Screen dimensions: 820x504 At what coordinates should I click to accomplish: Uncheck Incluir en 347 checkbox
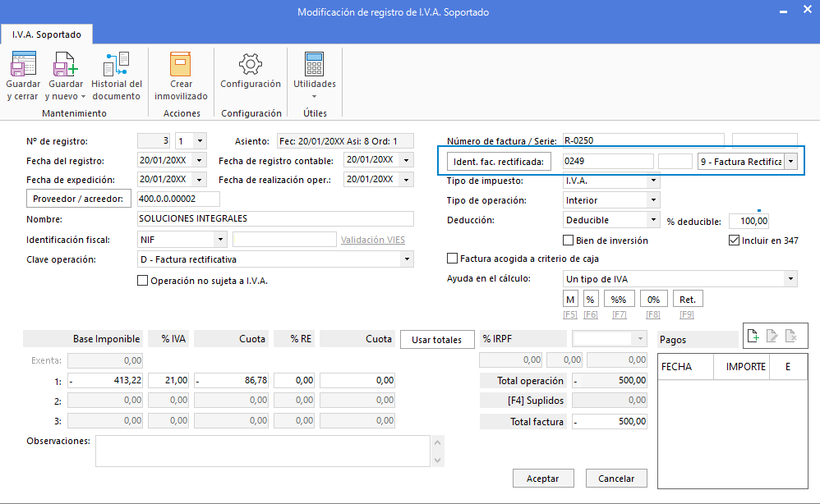tap(734, 241)
